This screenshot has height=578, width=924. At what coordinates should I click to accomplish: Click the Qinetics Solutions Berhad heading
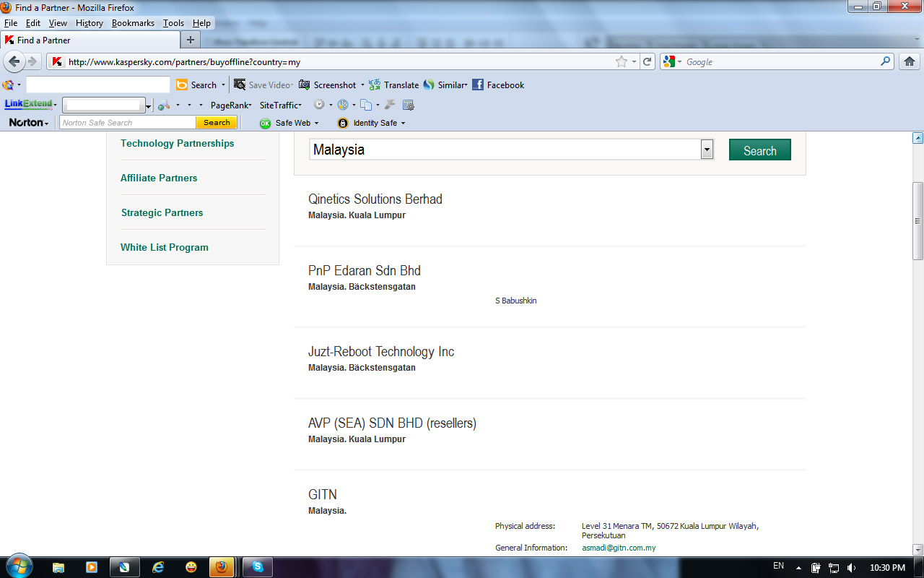click(375, 199)
